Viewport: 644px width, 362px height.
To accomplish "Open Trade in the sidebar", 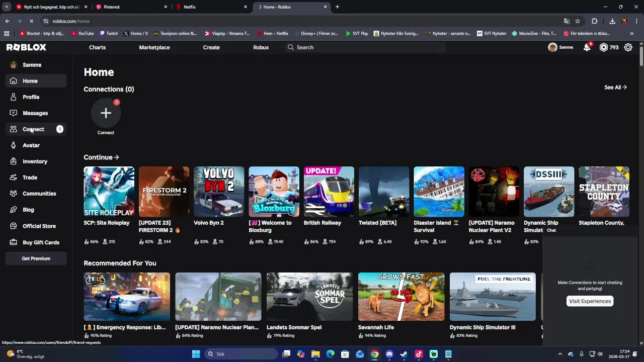I will (36, 177).
